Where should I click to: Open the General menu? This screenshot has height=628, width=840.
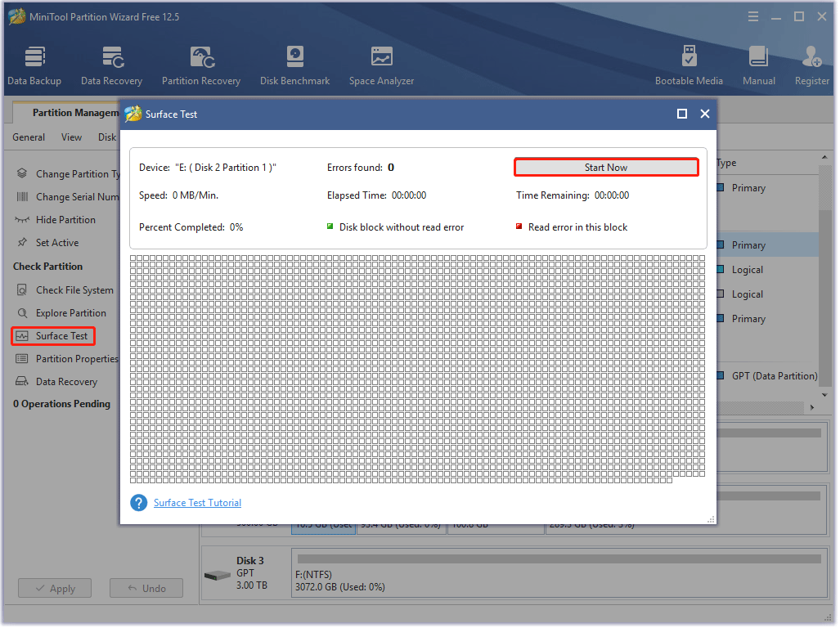[x=29, y=137]
